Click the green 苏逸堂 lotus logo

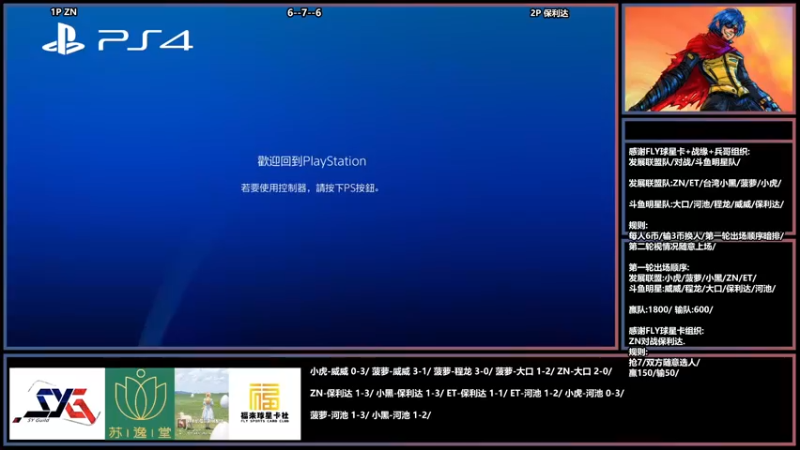tap(140, 404)
